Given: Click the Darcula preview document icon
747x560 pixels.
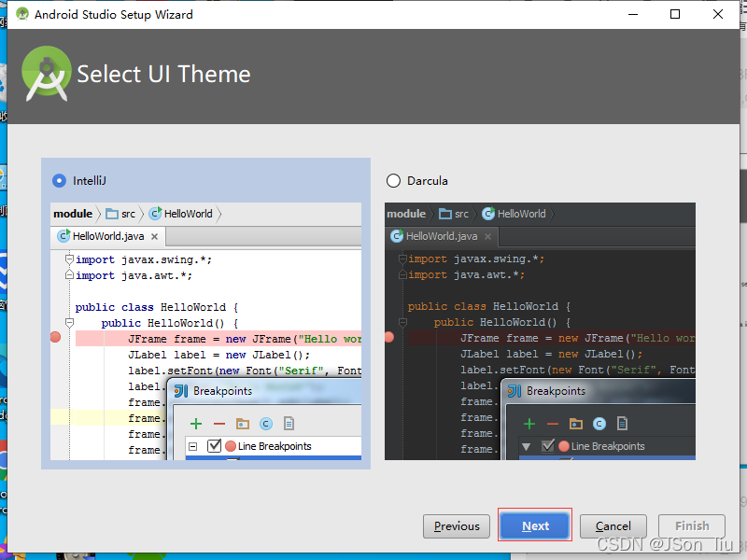Looking at the screenshot, I should tap(622, 424).
